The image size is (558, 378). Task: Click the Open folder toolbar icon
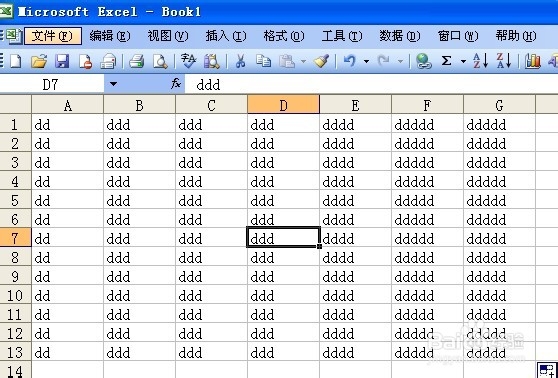point(39,62)
